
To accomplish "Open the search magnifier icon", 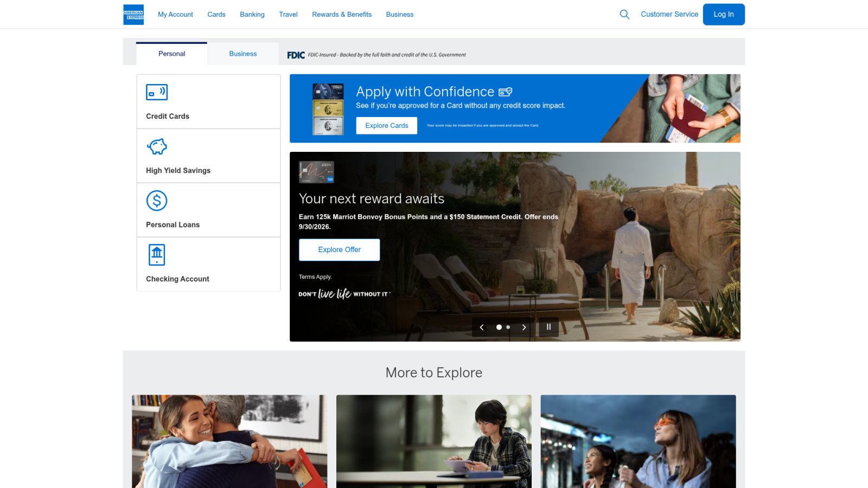I will (x=624, y=15).
